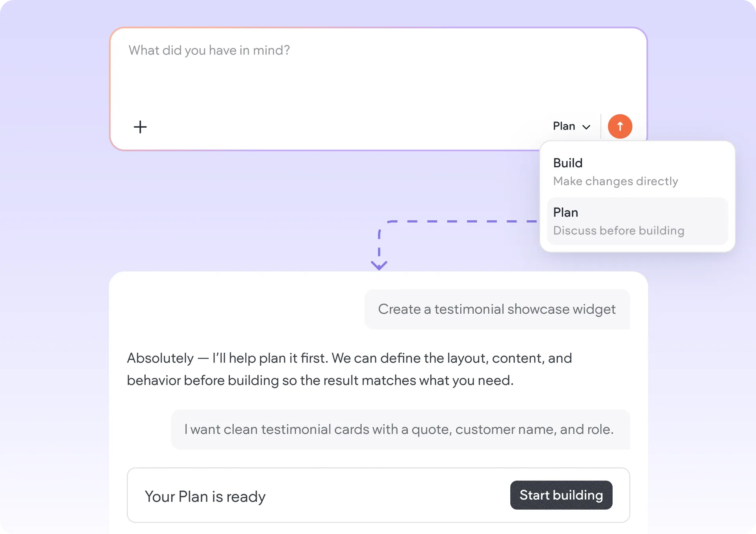The height and width of the screenshot is (534, 756).
Task: Click the testimonial cards request message bubble
Action: click(400, 429)
